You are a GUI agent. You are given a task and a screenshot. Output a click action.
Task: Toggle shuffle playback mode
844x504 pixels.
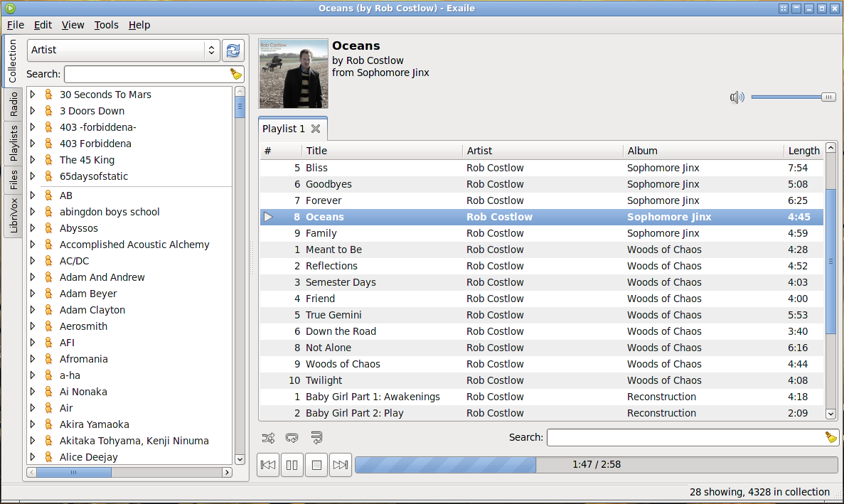coord(268,438)
